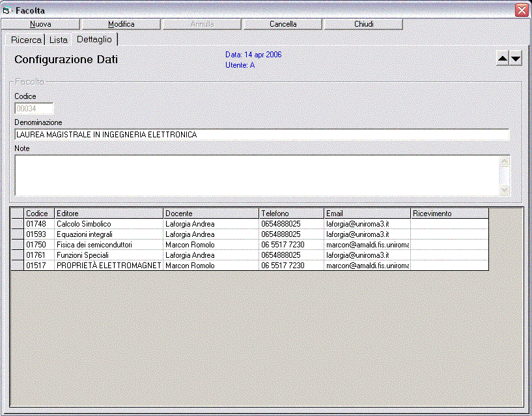Click the down arrow record navigation icon
This screenshot has width=532, height=416.
point(516,59)
